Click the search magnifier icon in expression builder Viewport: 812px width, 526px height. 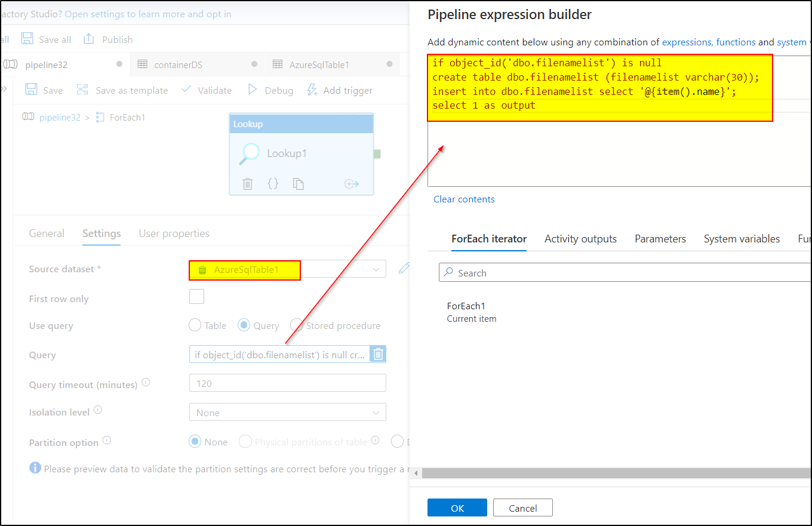coord(448,273)
